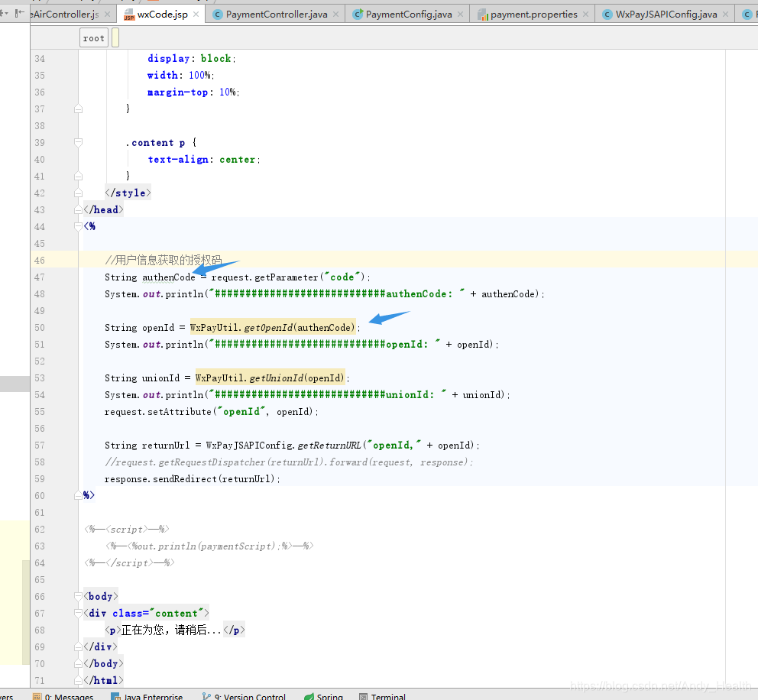Image resolution: width=758 pixels, height=700 pixels.
Task: Close the payment.properties tab
Action: point(585,15)
